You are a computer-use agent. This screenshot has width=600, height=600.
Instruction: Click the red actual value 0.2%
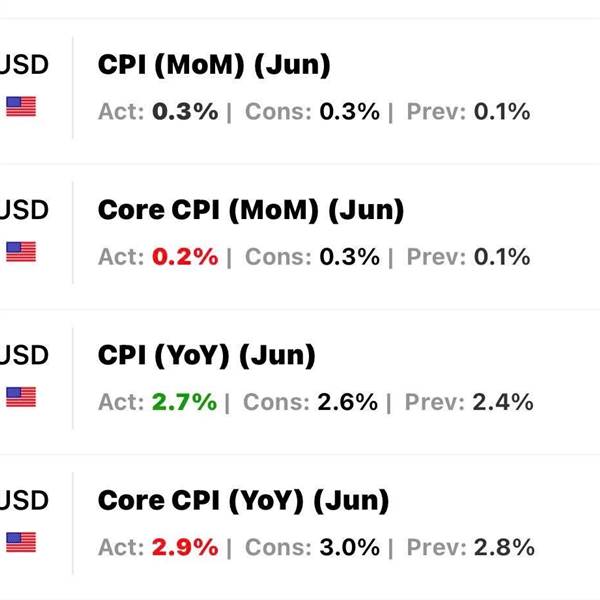coord(185,257)
